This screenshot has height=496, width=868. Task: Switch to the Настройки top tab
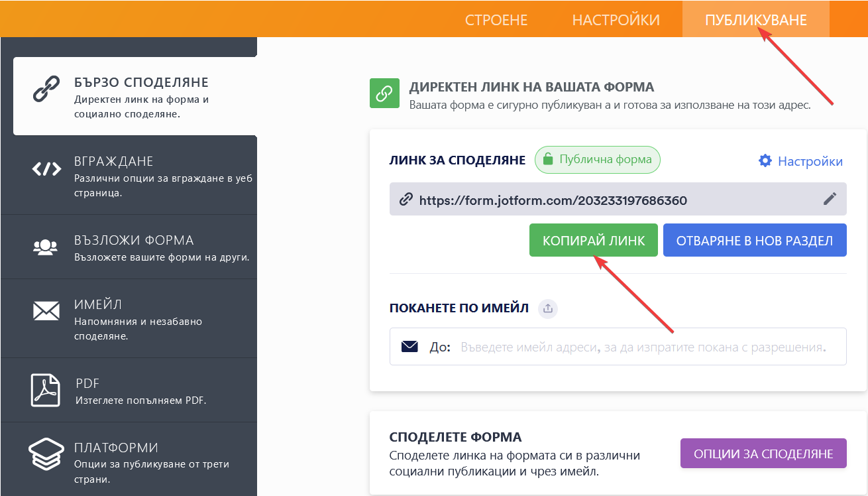click(616, 20)
